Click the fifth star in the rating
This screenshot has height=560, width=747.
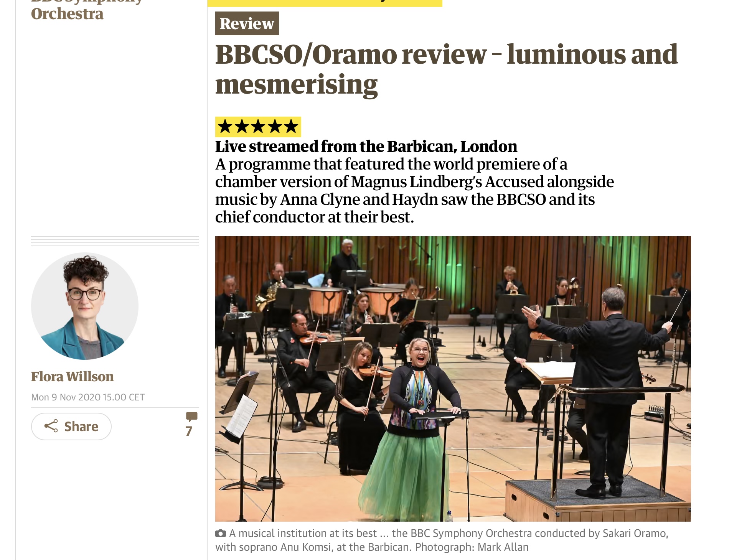pyautogui.click(x=291, y=127)
